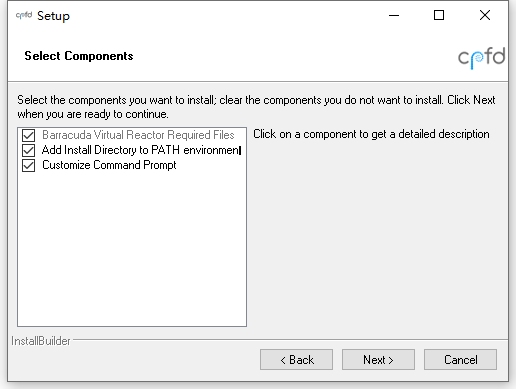
Task: Click the component description text area
Action: [371, 134]
